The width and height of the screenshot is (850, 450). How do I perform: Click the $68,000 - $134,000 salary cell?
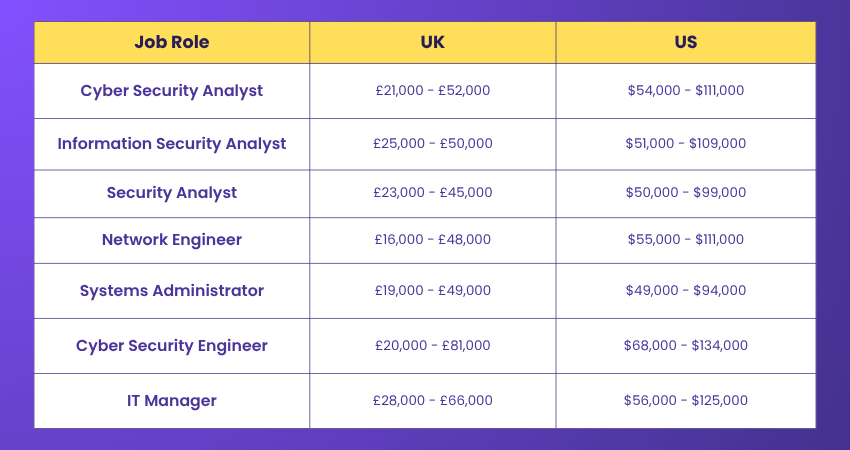tap(686, 346)
